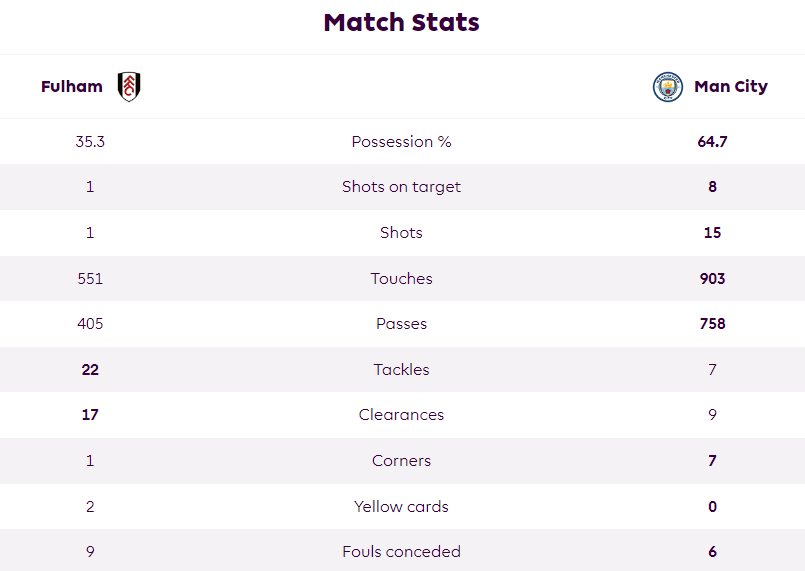Image resolution: width=805 pixels, height=571 pixels.
Task: Click the Shots stat label
Action: click(x=401, y=233)
